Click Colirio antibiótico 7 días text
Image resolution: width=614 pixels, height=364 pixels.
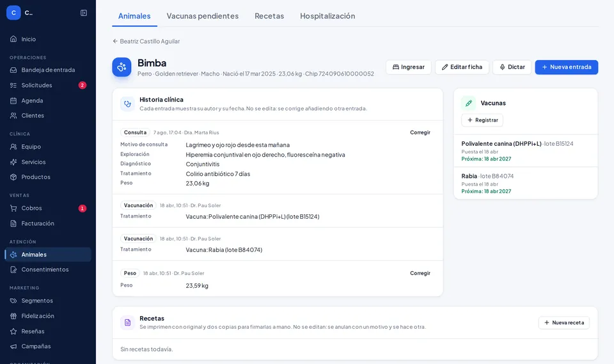point(217,174)
